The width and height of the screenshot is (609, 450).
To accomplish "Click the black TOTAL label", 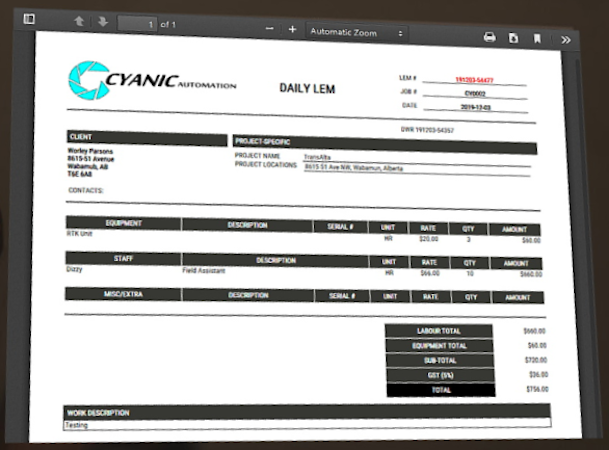I will 441,390.
